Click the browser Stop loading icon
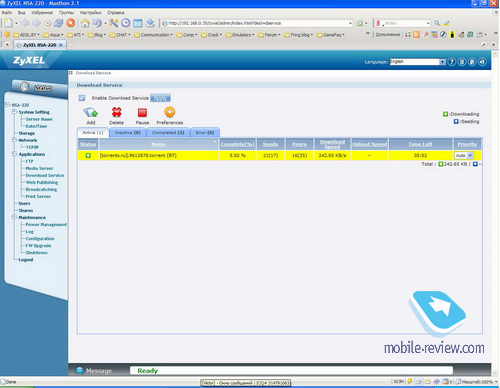 (x=71, y=23)
